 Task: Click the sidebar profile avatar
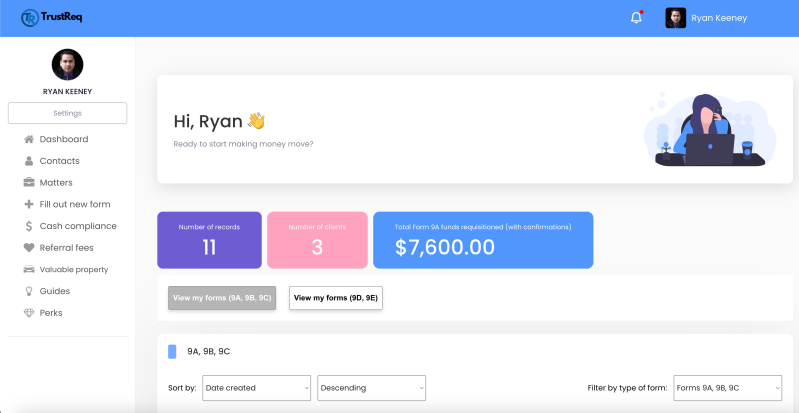click(67, 65)
